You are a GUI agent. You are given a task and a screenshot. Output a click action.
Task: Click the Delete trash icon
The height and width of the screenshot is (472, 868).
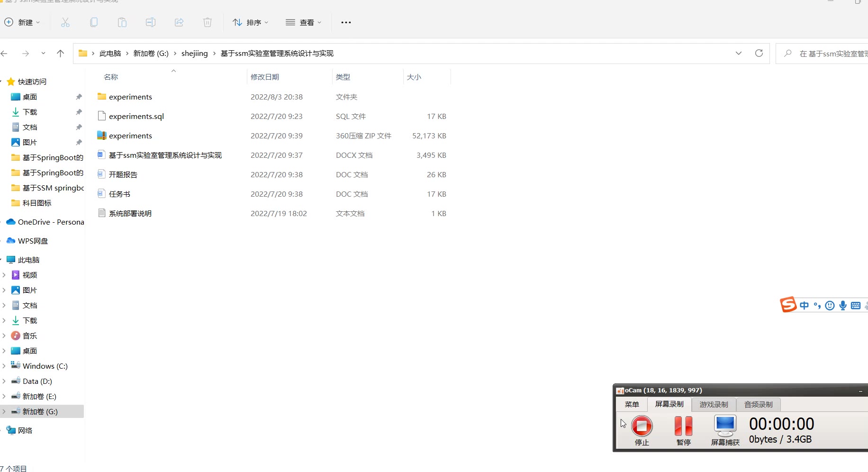coord(208,22)
